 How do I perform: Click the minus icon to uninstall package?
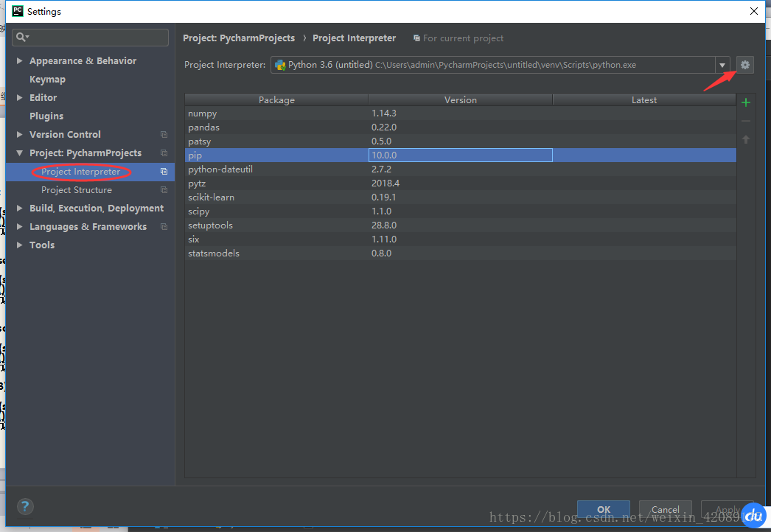coord(745,121)
